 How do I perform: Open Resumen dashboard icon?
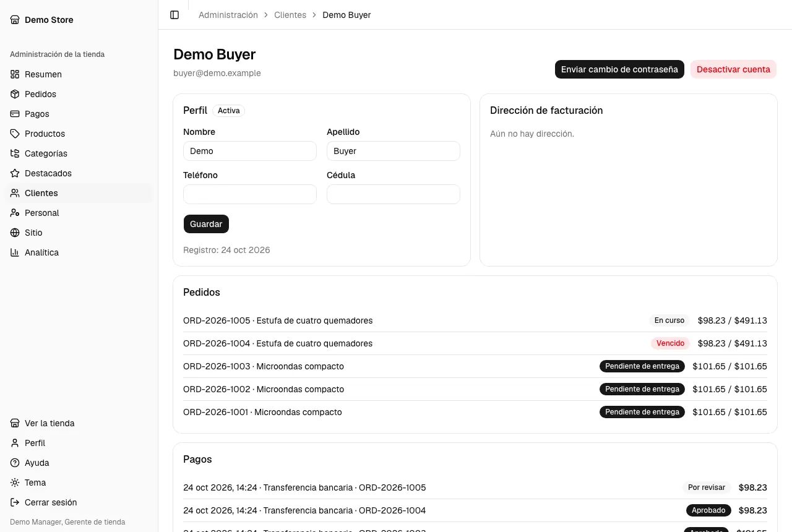[15, 74]
